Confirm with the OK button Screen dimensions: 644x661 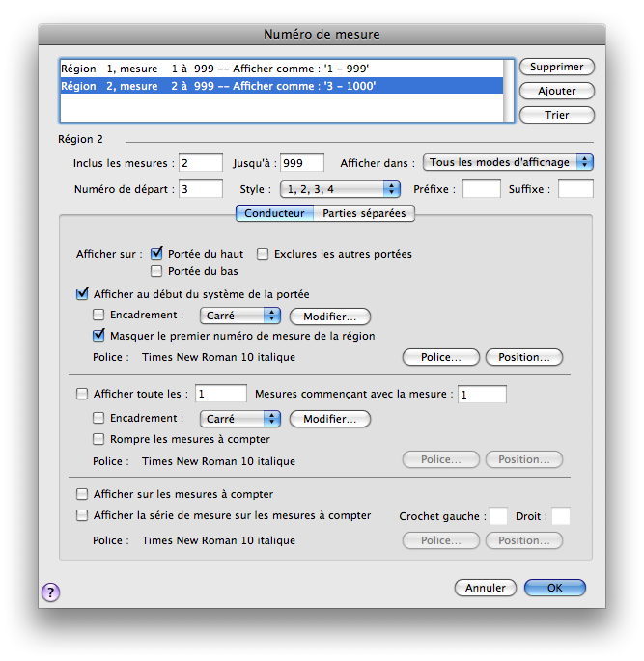click(555, 588)
